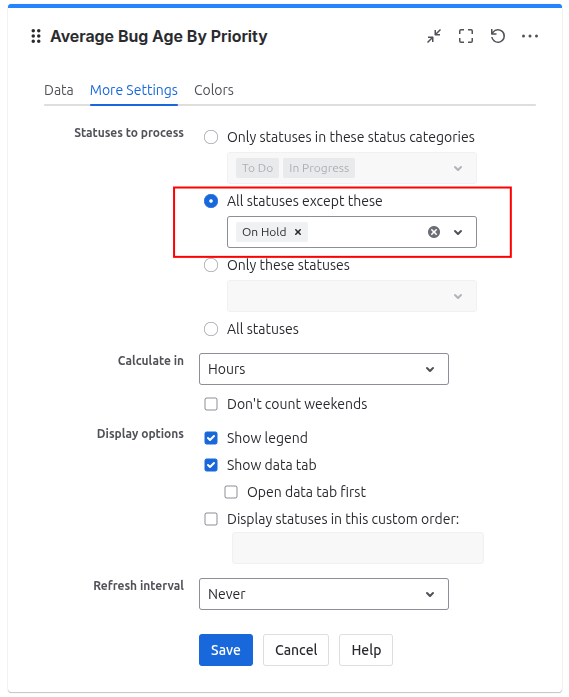Click the blue Save button
Image resolution: width=569 pixels, height=697 pixels.
226,650
